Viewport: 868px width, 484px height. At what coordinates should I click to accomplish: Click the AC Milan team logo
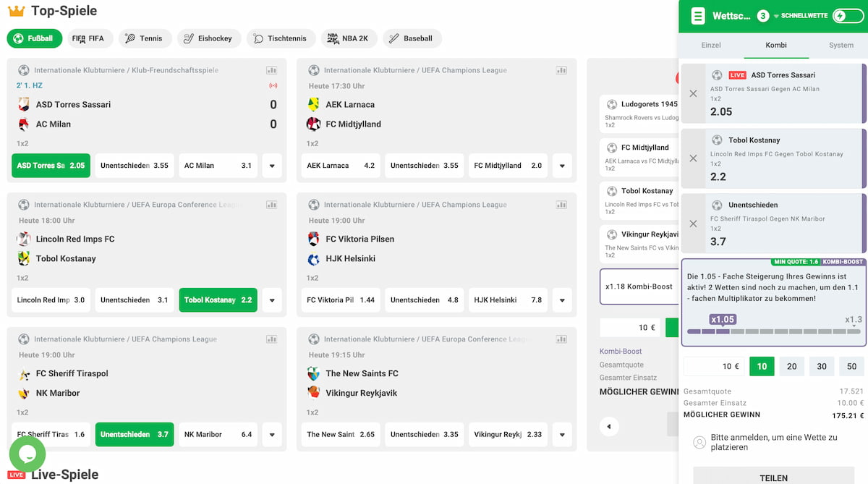tap(24, 124)
